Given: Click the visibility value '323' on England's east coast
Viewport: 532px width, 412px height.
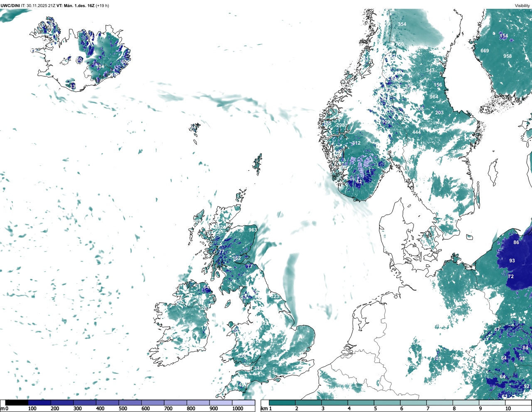Looking at the screenshot, I should point(275,296).
